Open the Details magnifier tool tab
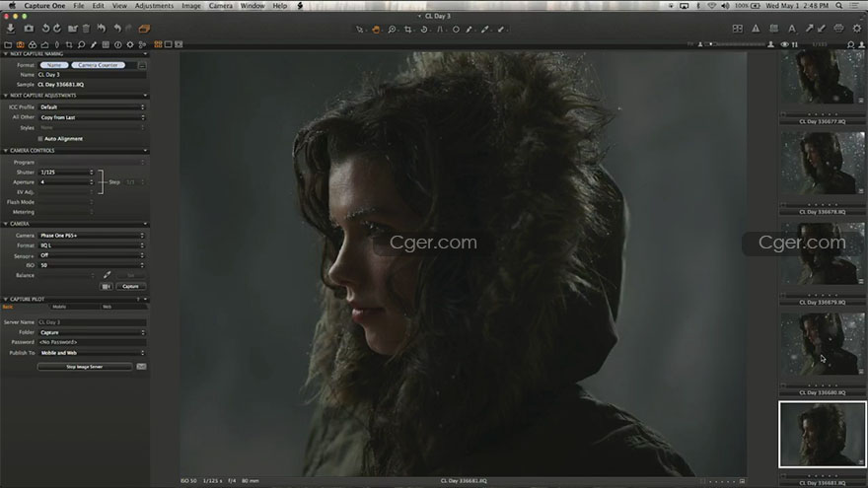This screenshot has height=488, width=868. click(x=81, y=44)
